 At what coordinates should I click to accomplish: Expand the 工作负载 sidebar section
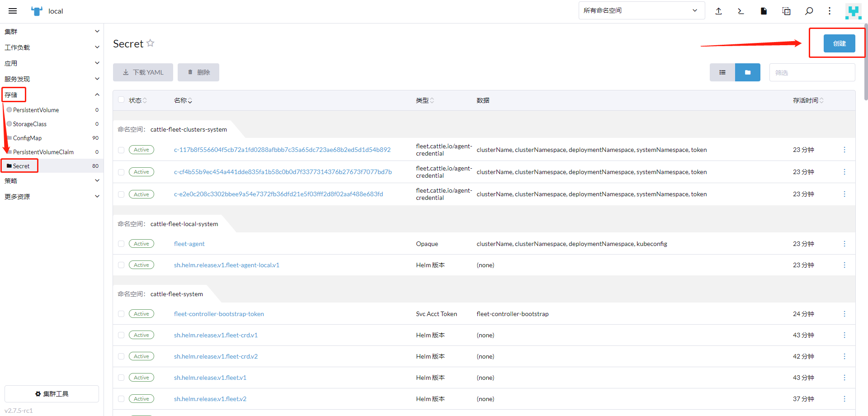coord(52,47)
